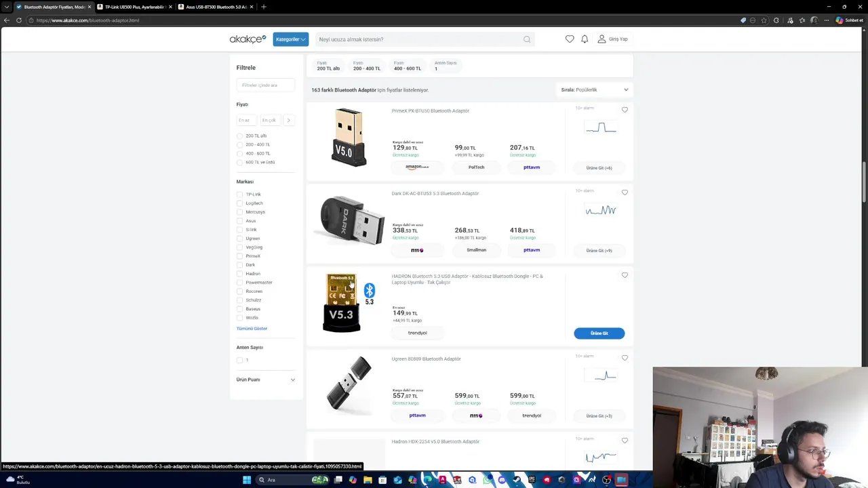Click Ürüne Git (+6) for PrimeX

tap(599, 167)
